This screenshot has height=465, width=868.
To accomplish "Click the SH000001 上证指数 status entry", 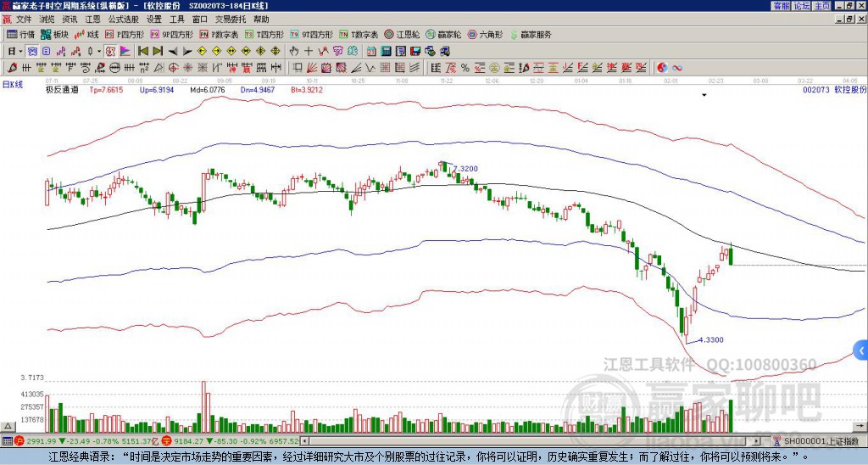I will (x=821, y=441).
